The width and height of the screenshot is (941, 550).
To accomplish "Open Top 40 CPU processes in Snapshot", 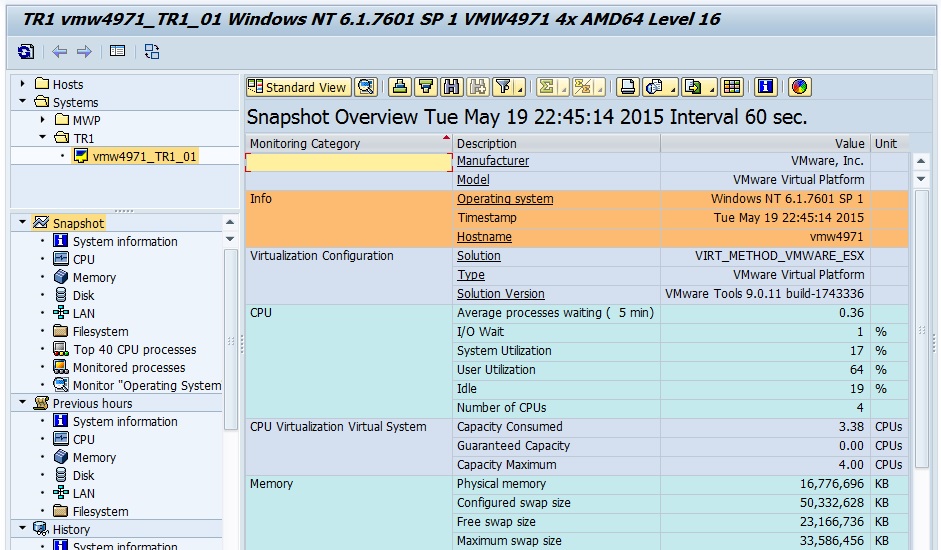I will pos(134,349).
